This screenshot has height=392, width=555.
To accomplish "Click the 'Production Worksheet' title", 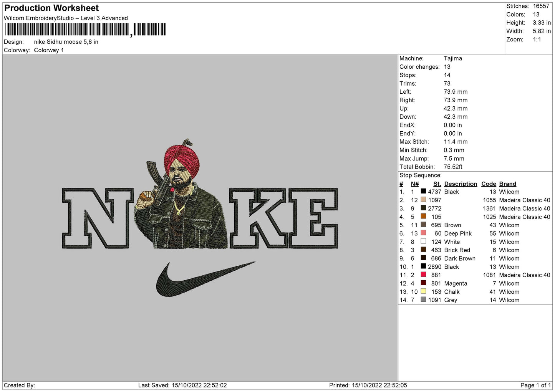I will (51, 8).
